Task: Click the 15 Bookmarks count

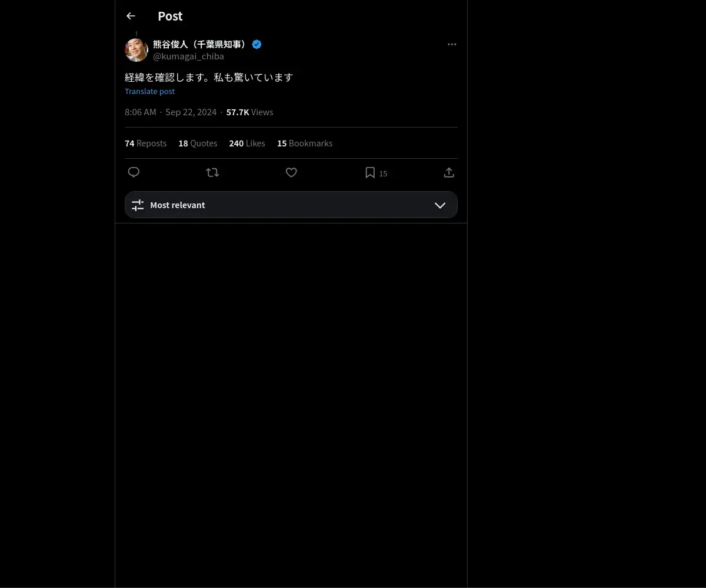Action: (305, 143)
